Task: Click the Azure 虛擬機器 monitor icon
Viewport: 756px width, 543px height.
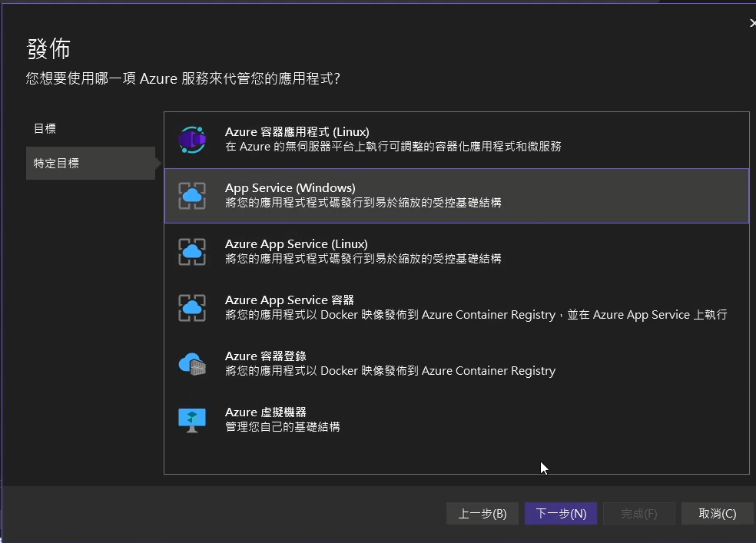Action: (x=192, y=420)
